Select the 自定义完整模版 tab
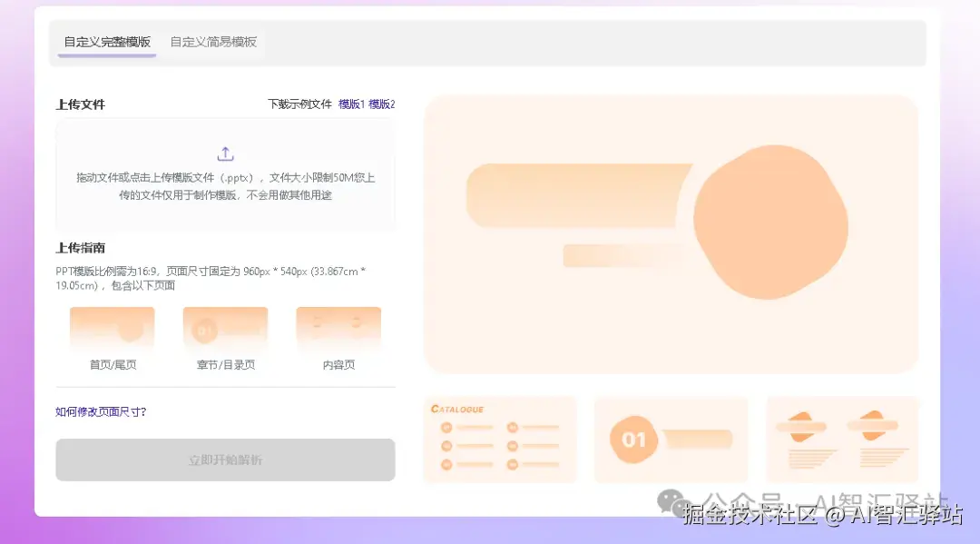980x544 pixels. click(106, 42)
